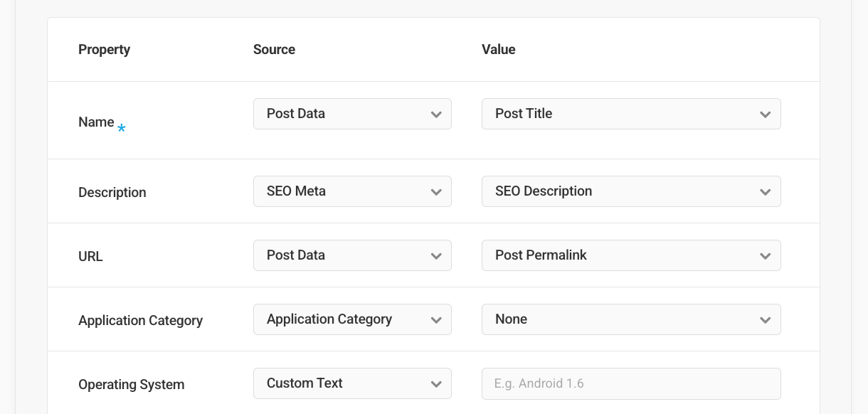This screenshot has height=414, width=868.
Task: Expand the SEO Meta source selector for Description
Action: [352, 191]
